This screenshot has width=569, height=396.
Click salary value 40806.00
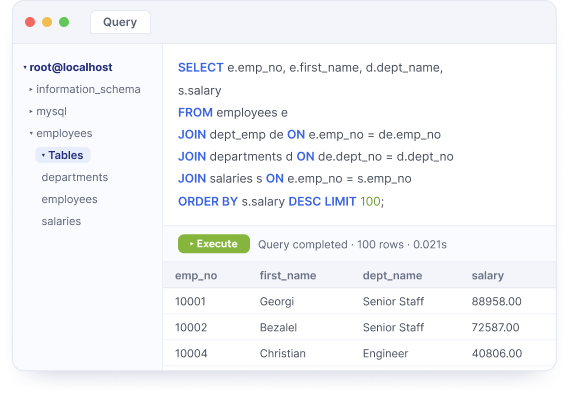pos(497,354)
